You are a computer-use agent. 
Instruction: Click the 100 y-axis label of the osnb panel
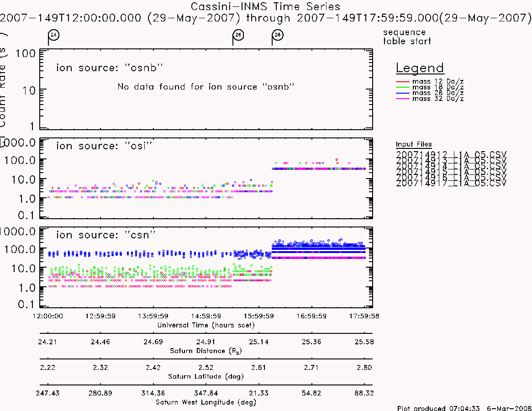click(26, 53)
